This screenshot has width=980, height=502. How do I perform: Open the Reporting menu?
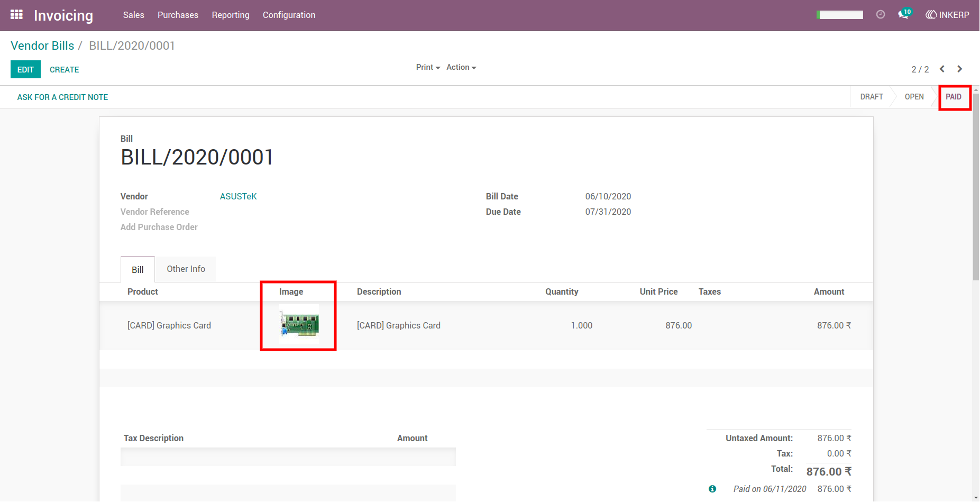(x=231, y=15)
